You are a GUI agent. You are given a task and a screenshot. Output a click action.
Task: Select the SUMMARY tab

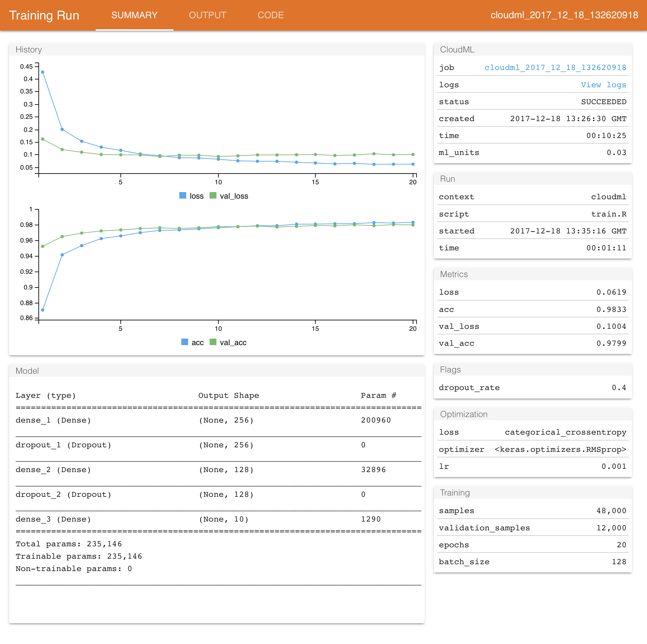[x=134, y=15]
